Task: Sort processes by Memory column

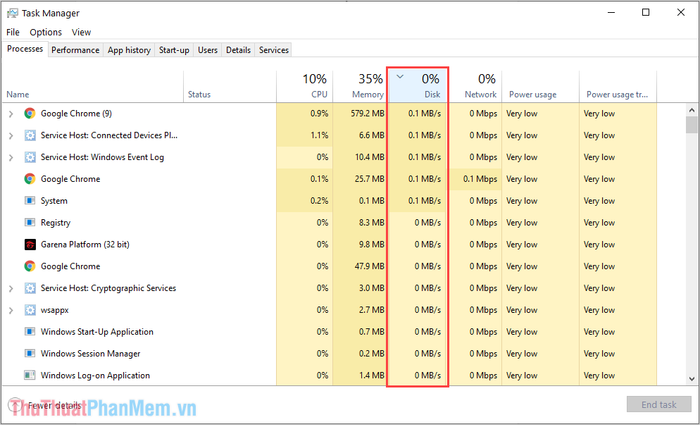Action: 360,87
